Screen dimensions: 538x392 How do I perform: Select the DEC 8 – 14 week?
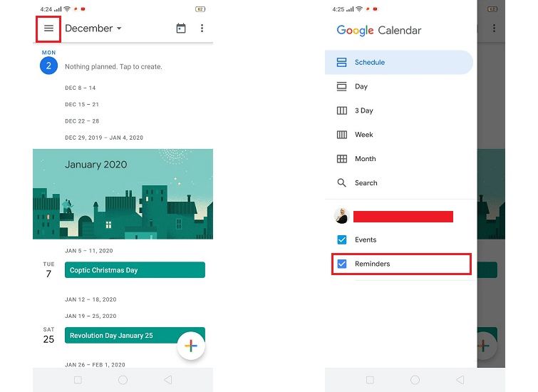[x=81, y=88]
